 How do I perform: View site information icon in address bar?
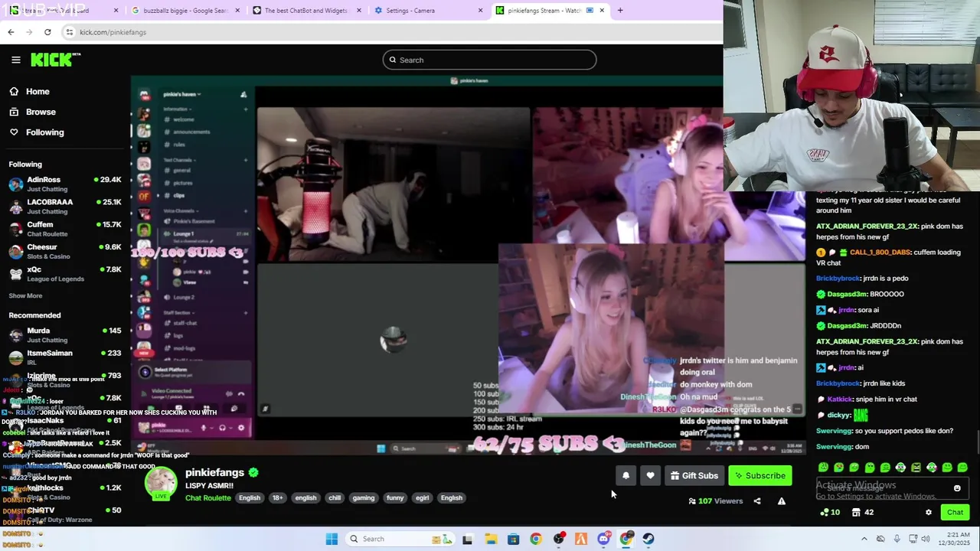point(70,32)
